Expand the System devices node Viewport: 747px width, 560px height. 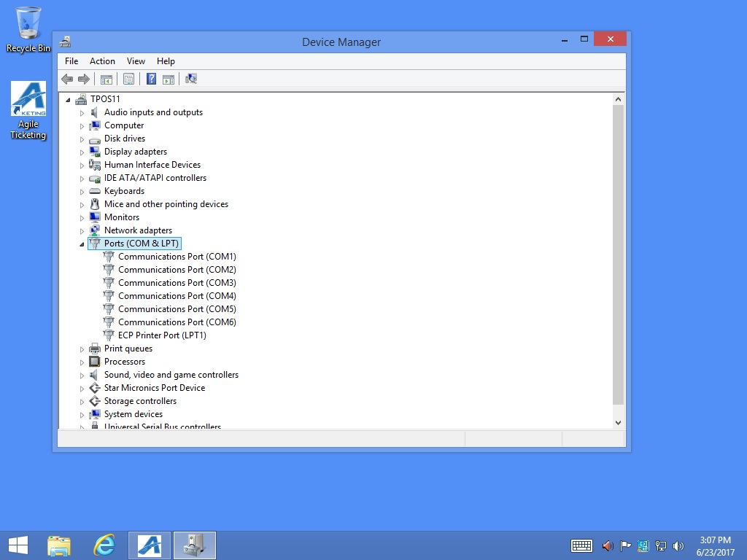click(82, 415)
